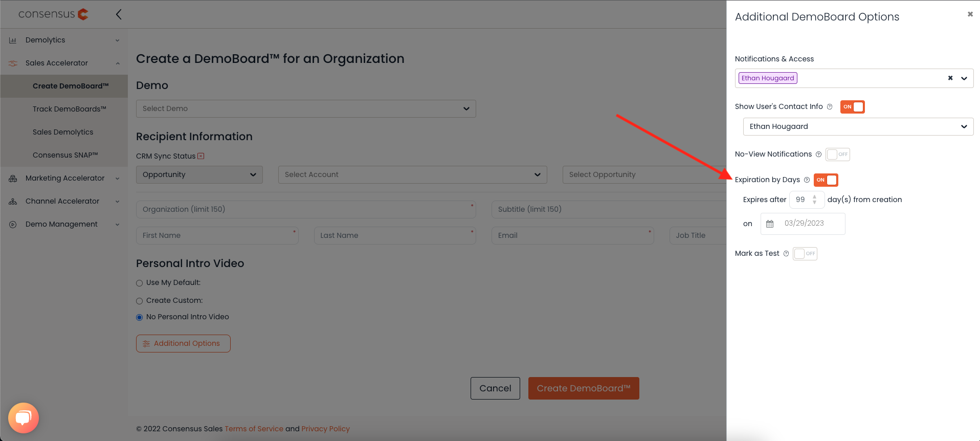Image resolution: width=980 pixels, height=441 pixels.
Task: Open Select Account dropdown
Action: click(413, 174)
